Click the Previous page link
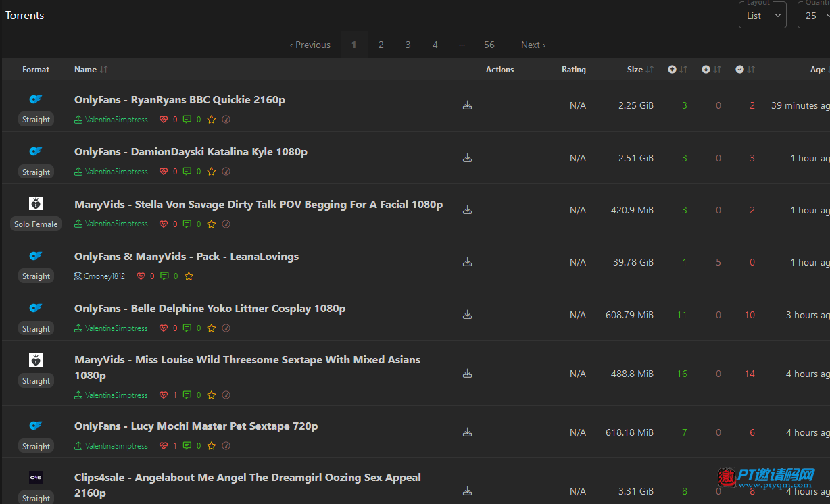 310,45
